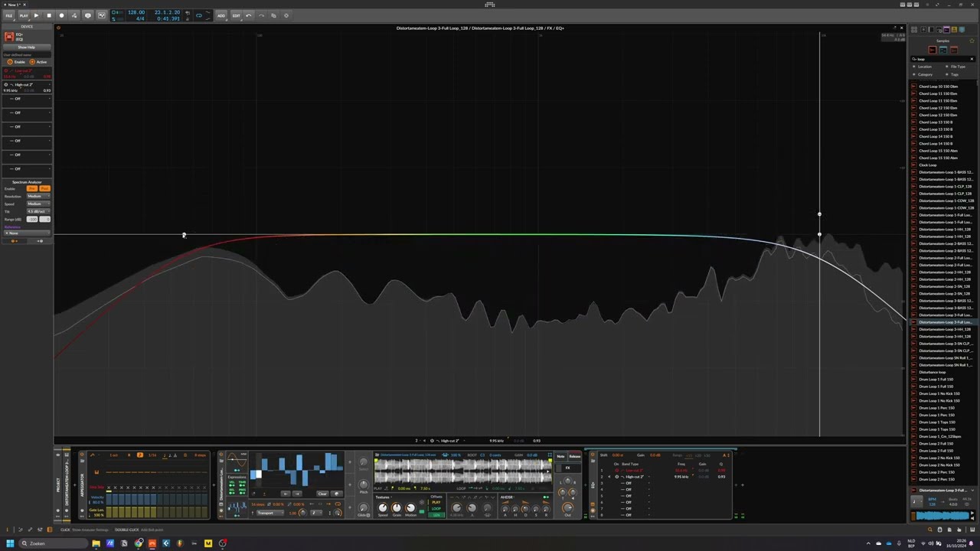Adjust the Textures Grain knob
Screen dimensions: 980x551
(x=397, y=507)
